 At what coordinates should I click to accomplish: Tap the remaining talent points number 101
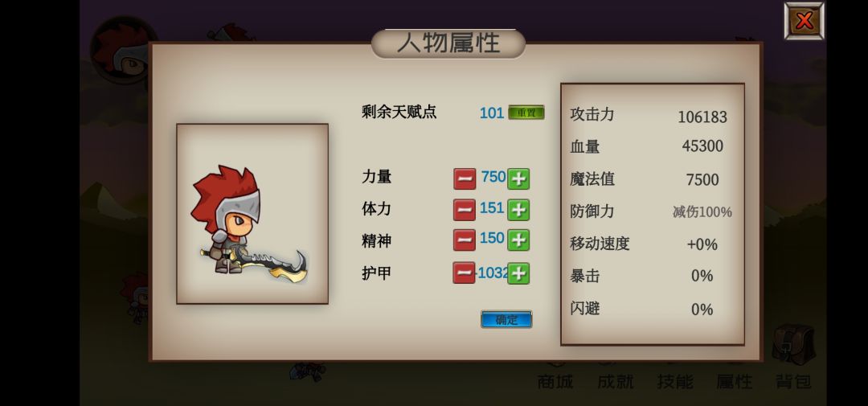[x=492, y=113]
